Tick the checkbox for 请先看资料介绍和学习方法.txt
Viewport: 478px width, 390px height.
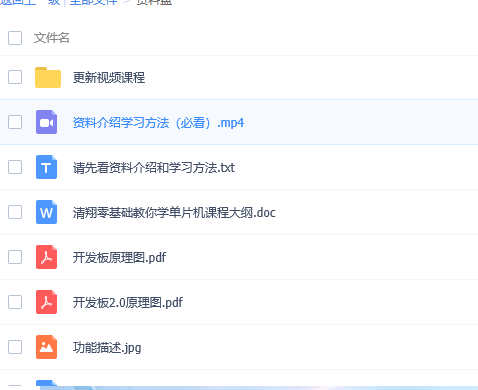tap(15, 167)
